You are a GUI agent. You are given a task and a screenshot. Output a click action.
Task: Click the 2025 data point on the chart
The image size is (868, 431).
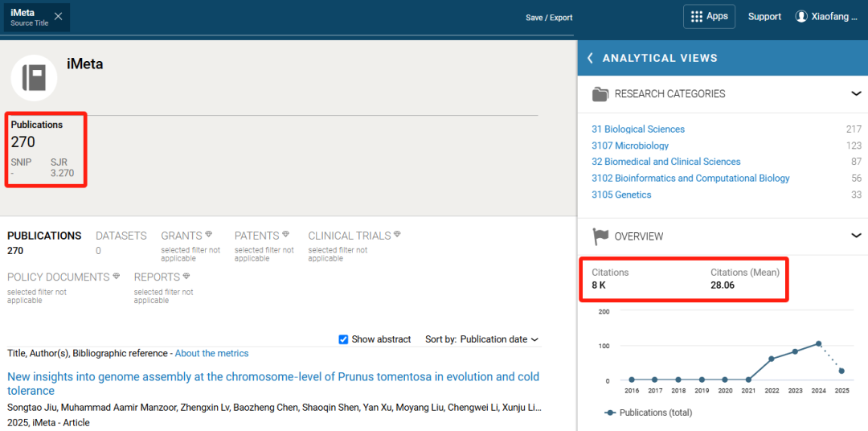point(841,371)
